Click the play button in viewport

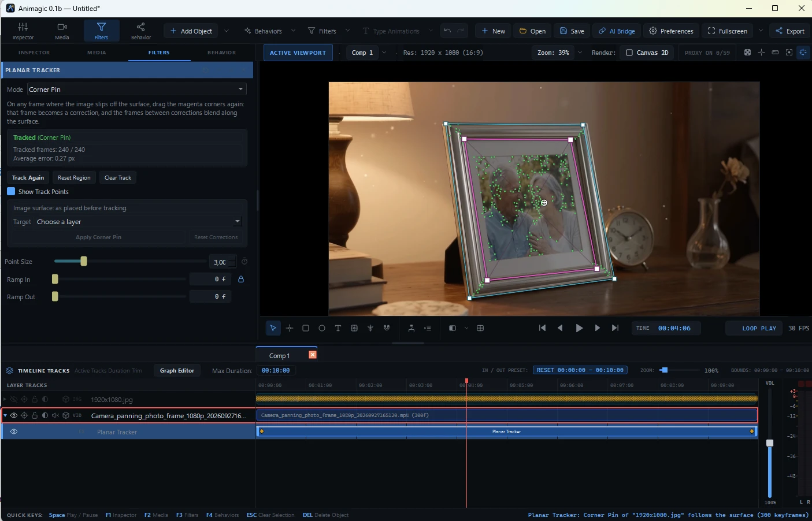click(579, 328)
